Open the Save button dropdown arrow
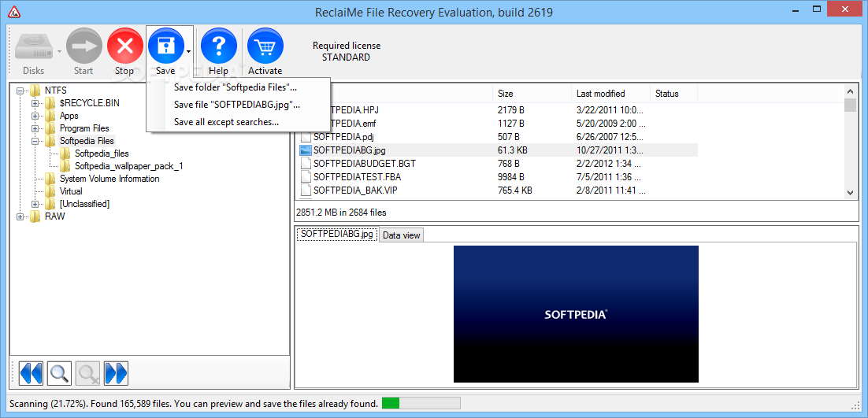The height and width of the screenshot is (418, 868). (x=189, y=51)
